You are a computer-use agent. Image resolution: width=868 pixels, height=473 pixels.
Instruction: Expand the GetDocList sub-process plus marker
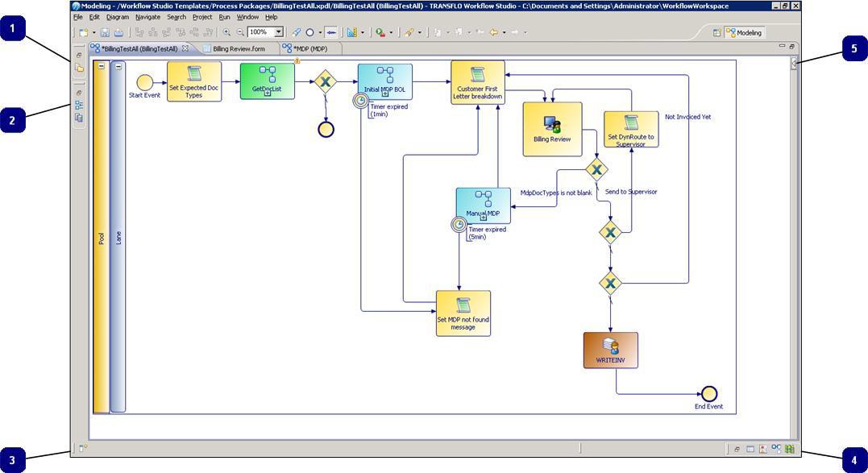tap(268, 94)
